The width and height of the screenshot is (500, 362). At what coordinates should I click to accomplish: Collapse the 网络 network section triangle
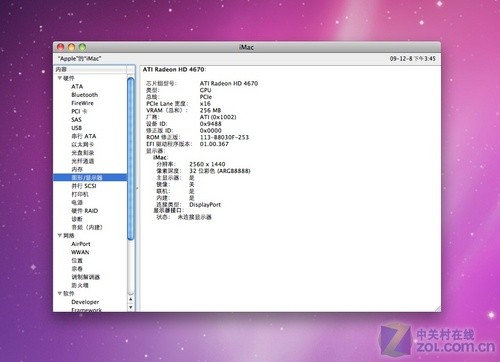(60, 236)
